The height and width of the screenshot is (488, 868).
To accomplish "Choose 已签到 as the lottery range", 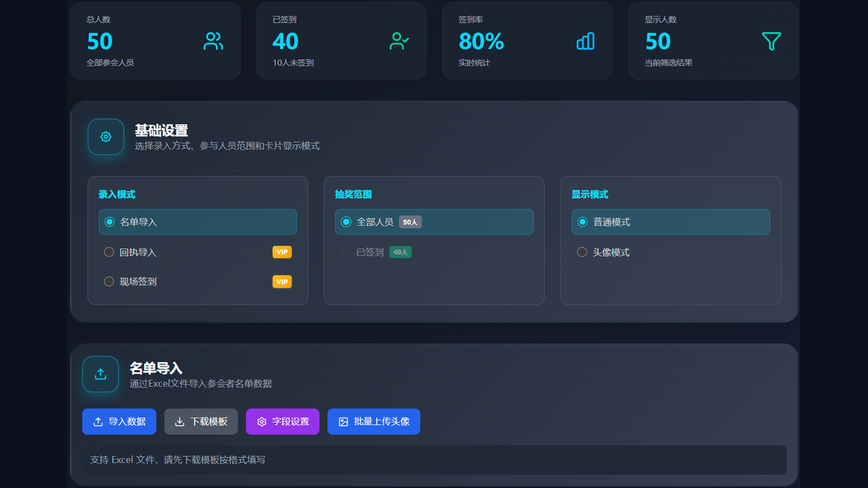I will pyautogui.click(x=434, y=252).
